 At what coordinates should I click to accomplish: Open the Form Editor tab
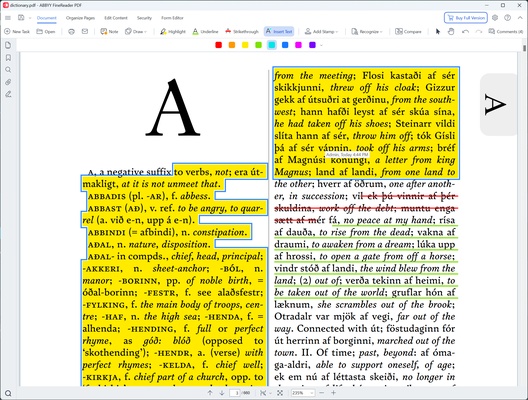pos(172,18)
